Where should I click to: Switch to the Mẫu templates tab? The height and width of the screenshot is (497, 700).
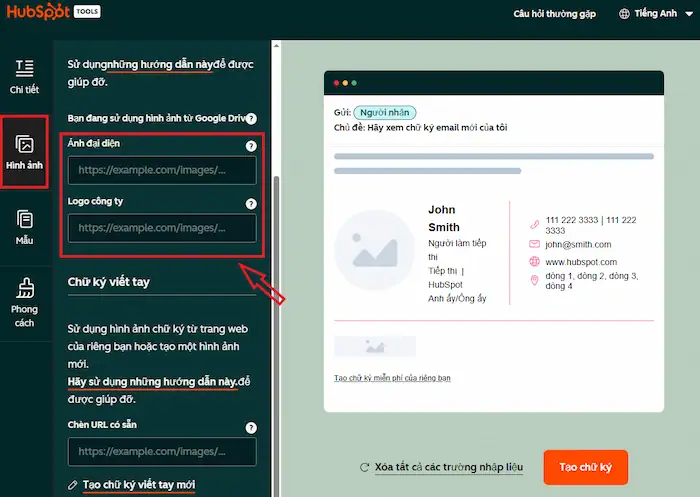(25, 227)
